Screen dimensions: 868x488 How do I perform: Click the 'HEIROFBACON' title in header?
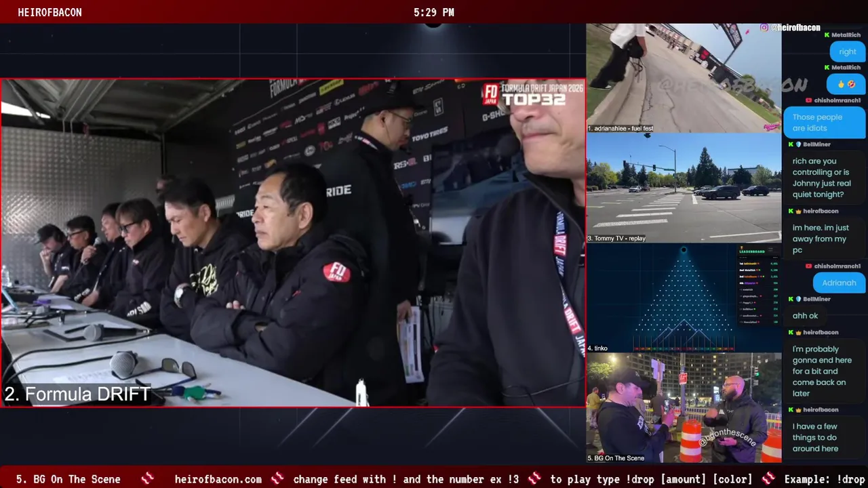pos(50,12)
